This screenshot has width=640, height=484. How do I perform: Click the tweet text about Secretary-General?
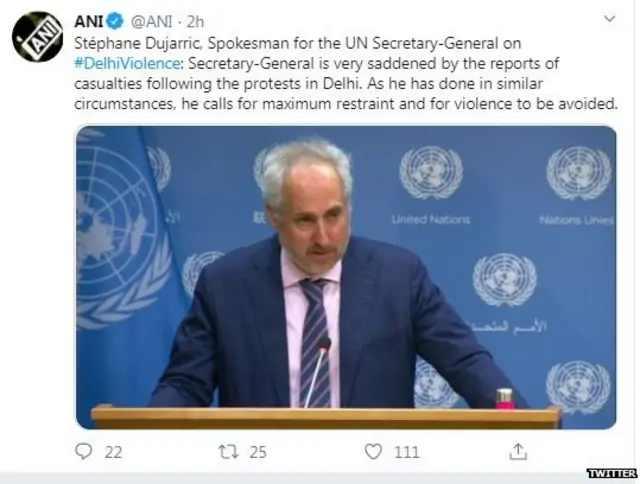pyautogui.click(x=345, y=73)
